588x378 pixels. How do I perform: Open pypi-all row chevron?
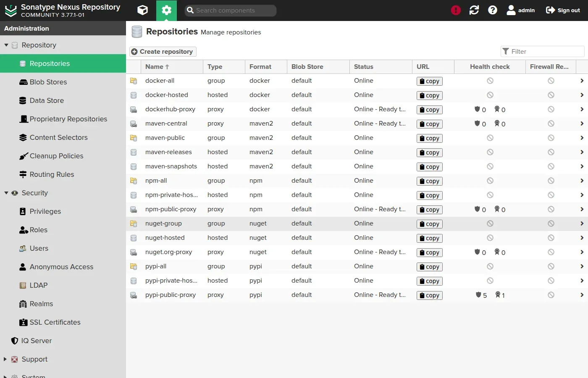coord(582,266)
